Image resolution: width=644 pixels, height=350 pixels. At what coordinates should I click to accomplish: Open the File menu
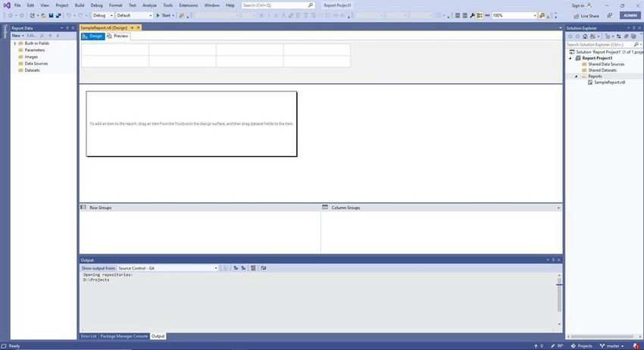17,5
